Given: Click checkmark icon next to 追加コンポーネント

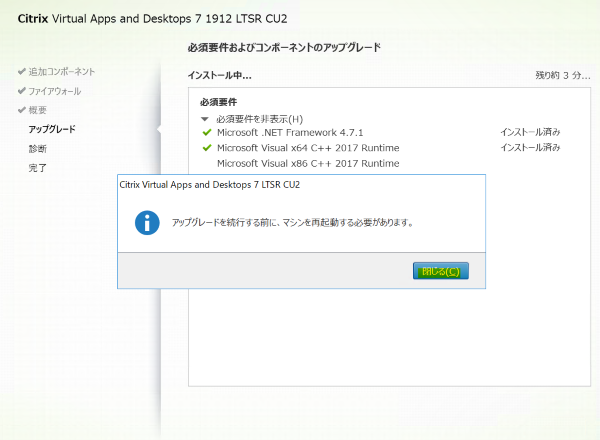Looking at the screenshot, I should click(x=22, y=71).
